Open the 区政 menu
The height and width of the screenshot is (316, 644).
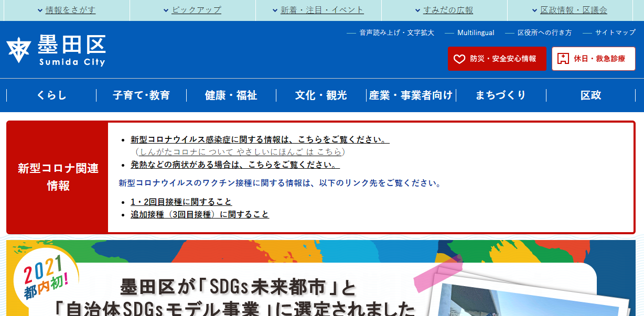[591, 95]
